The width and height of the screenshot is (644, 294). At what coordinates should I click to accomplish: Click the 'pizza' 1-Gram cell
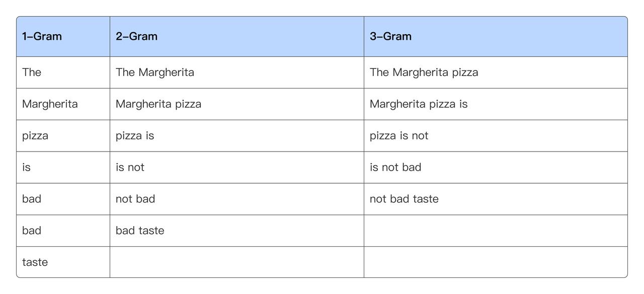point(35,136)
